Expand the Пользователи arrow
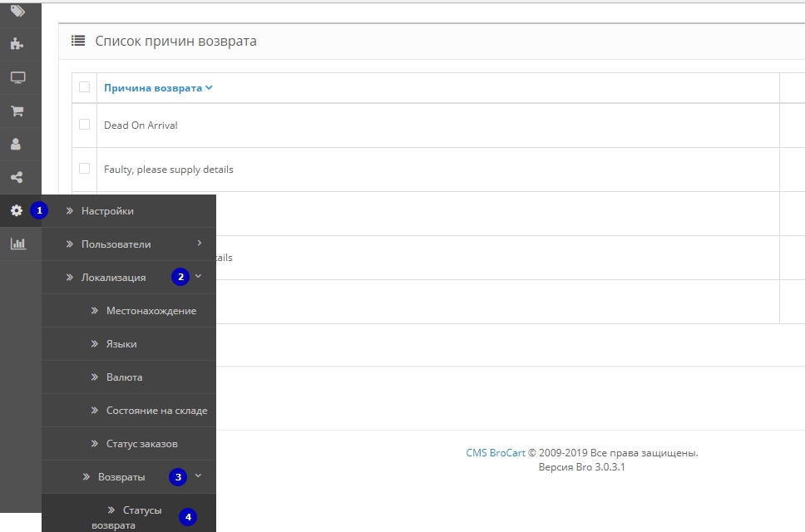This screenshot has width=805, height=532. tap(200, 244)
